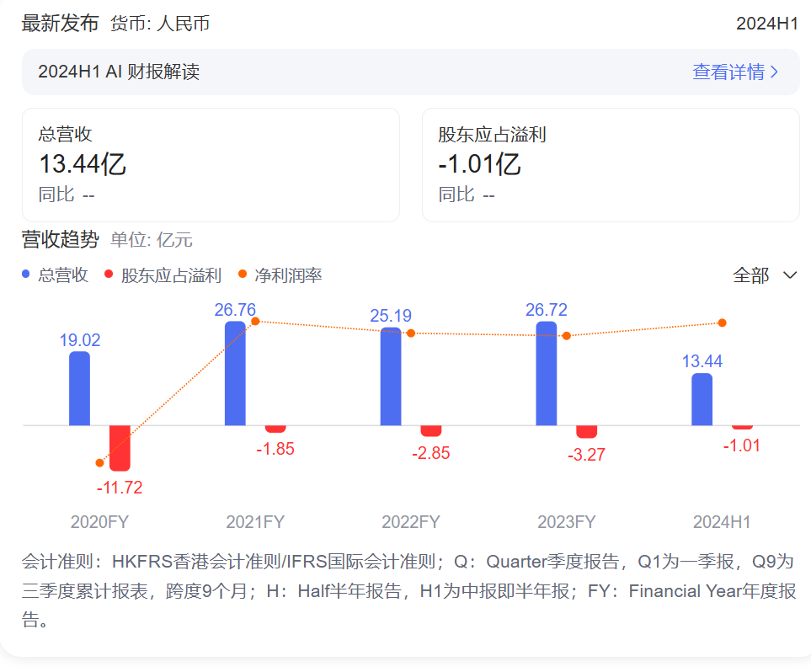Screen dimensions: 811x672
Task: Click the 2024H1 revenue bar 13.44
Action: pos(702,399)
